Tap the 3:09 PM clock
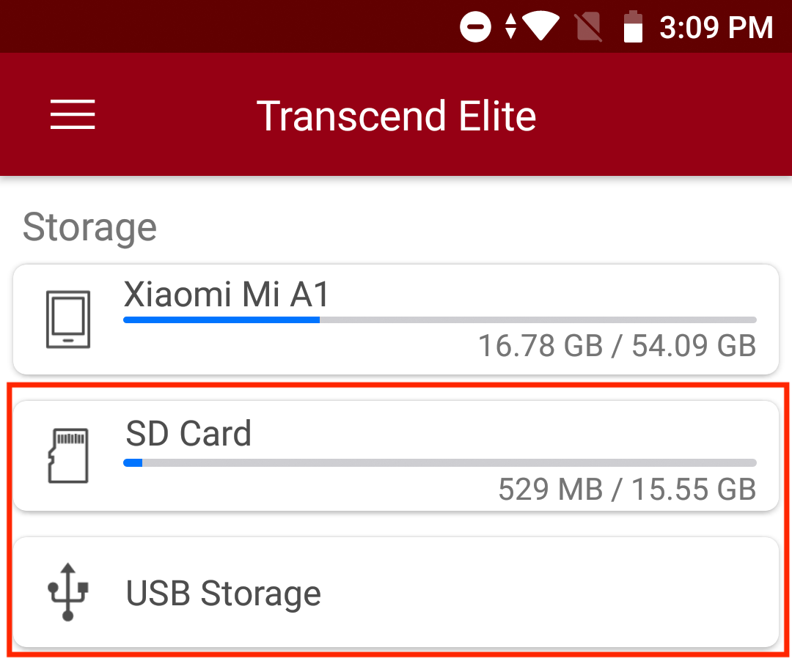The width and height of the screenshot is (792, 672). pos(716,28)
